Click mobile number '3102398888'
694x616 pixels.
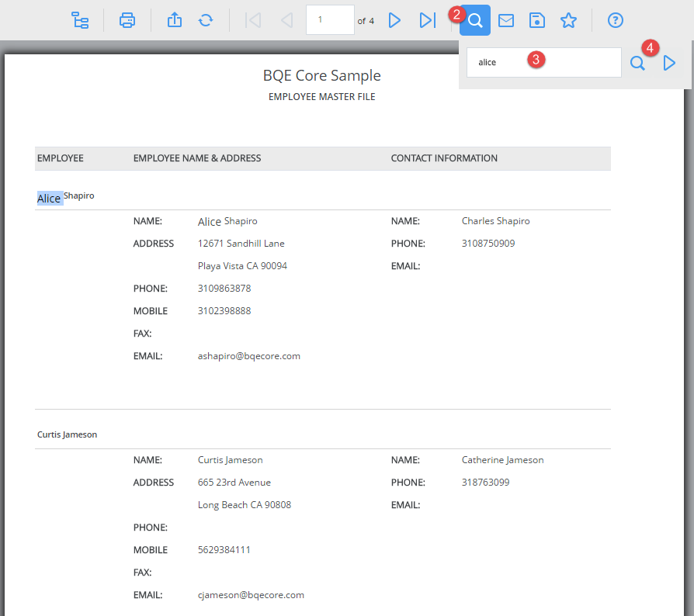coord(224,311)
